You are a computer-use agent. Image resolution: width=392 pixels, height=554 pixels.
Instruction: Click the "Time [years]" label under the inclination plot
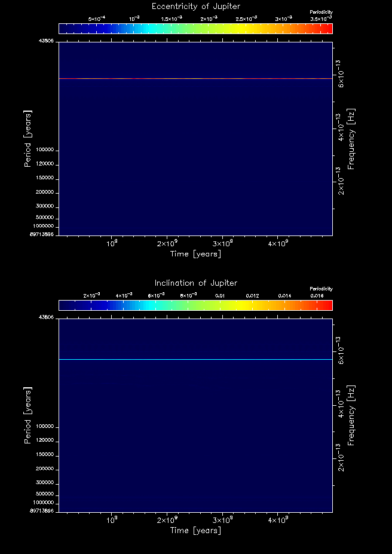pos(195,531)
